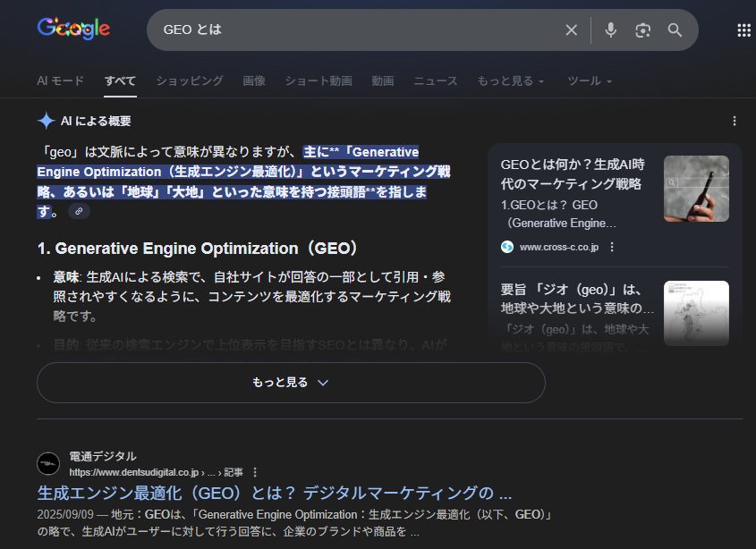This screenshot has width=756, height=549.
Task: Open Google Lens image search
Action: click(x=642, y=30)
